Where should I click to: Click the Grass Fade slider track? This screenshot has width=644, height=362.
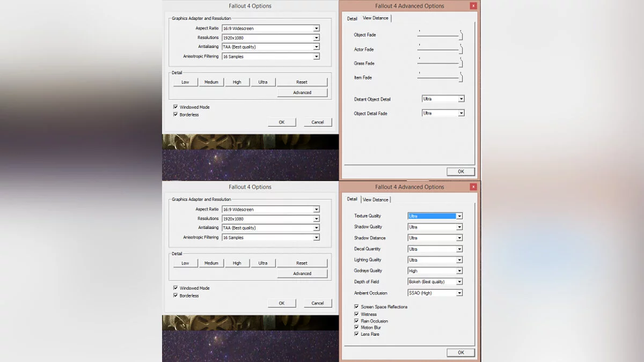(x=437, y=64)
